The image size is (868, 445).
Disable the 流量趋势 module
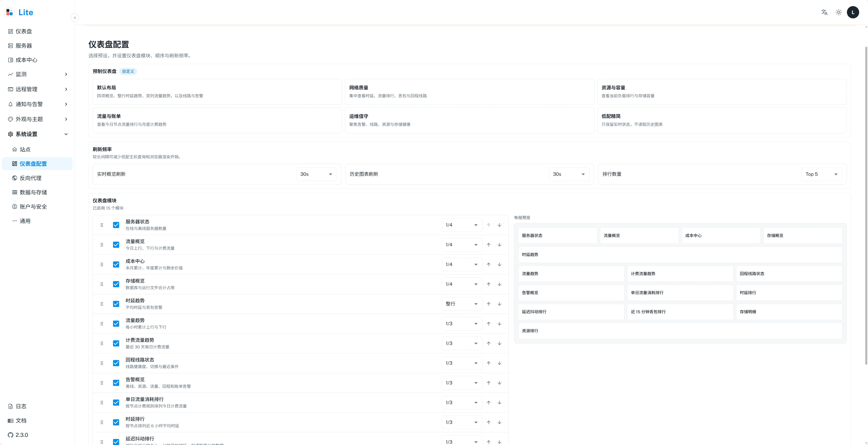(116, 324)
